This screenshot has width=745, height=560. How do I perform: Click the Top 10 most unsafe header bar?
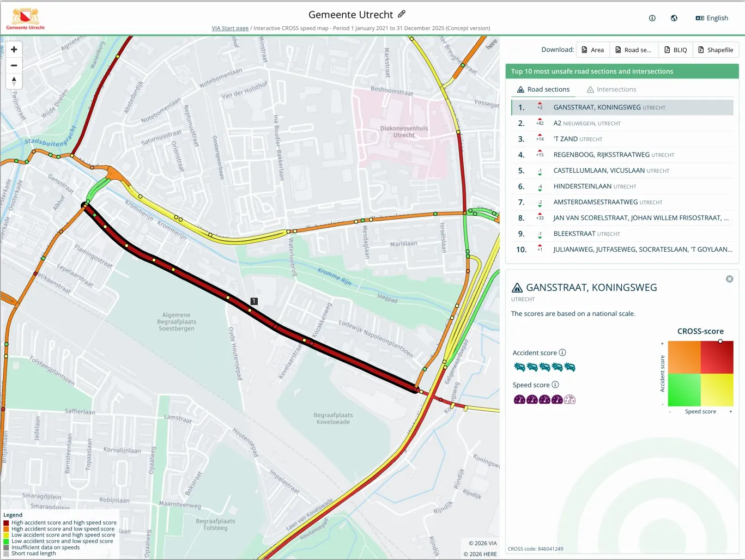622,71
